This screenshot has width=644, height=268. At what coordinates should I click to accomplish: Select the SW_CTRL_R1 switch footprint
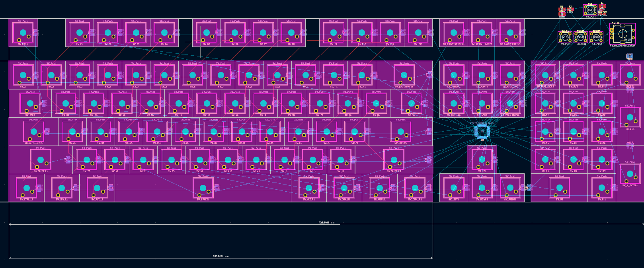(x=415, y=188)
